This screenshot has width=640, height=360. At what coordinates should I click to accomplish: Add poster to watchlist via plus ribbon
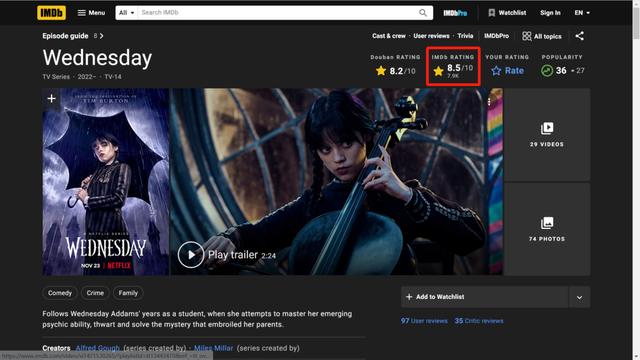(51, 98)
